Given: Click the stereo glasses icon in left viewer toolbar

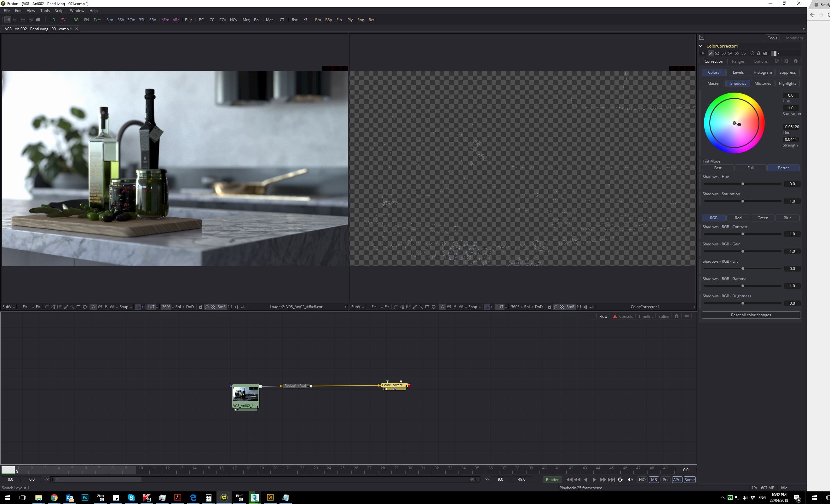Looking at the screenshot, I should [x=112, y=307].
